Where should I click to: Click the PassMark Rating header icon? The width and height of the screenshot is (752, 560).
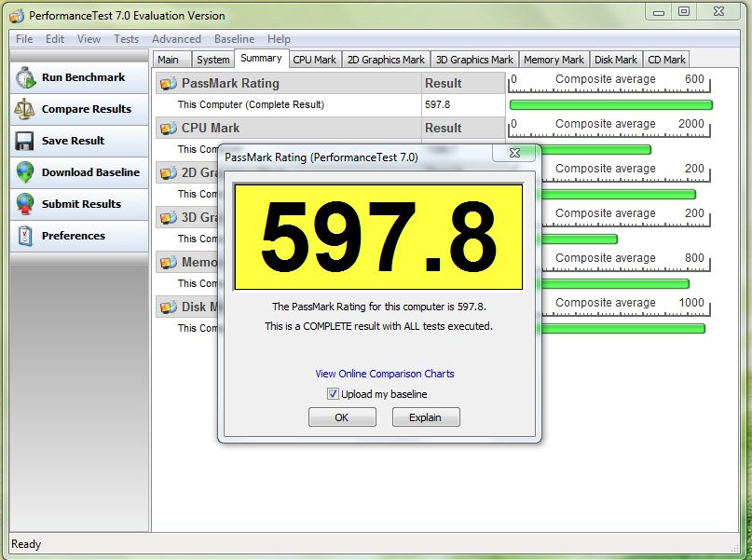(169, 84)
